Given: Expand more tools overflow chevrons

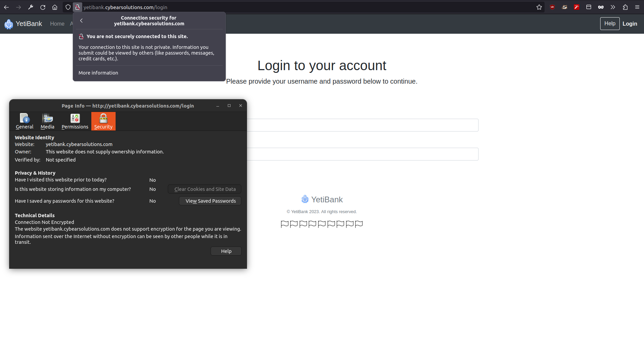Looking at the screenshot, I should tap(613, 7).
